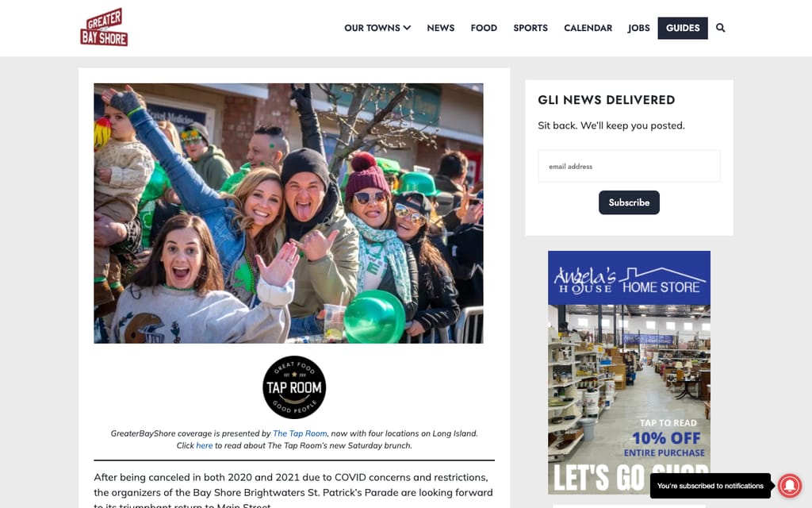This screenshot has height=508, width=812.
Task: Go to the News section
Action: pyautogui.click(x=441, y=28)
